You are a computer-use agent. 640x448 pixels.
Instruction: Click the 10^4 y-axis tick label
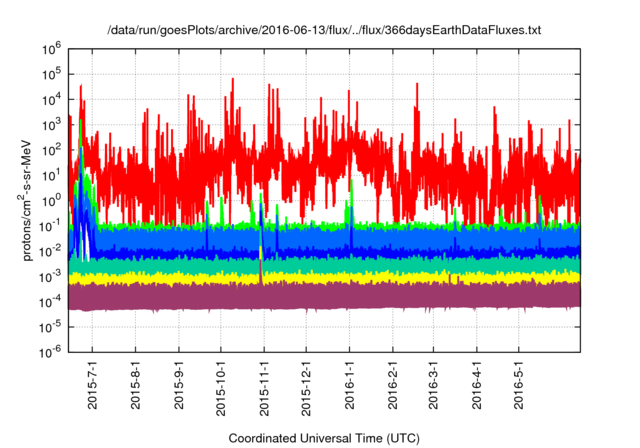point(51,100)
